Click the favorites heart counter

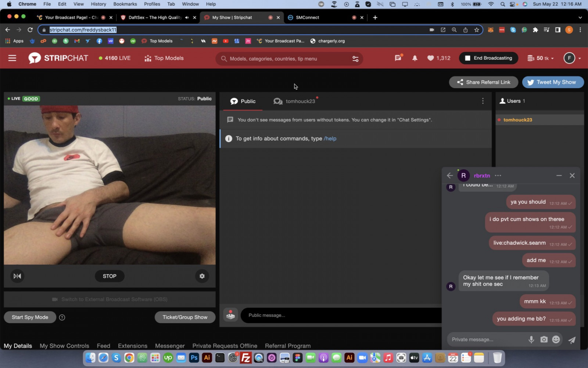click(438, 58)
